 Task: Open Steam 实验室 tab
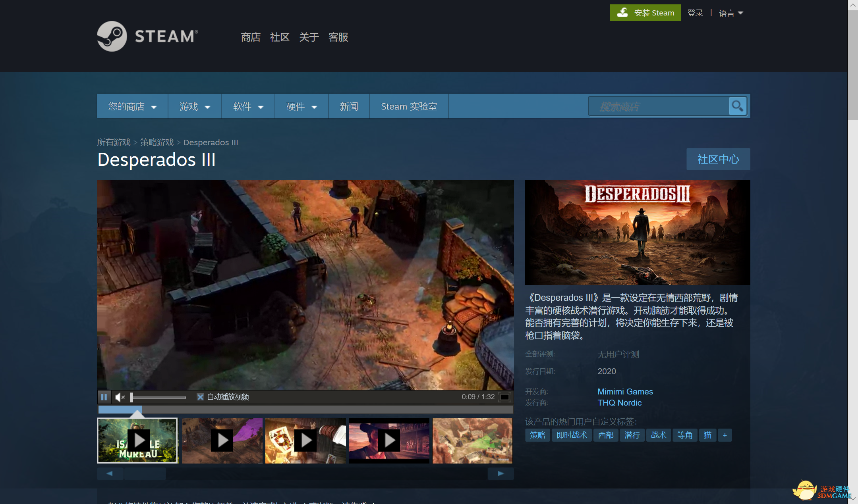(x=409, y=106)
